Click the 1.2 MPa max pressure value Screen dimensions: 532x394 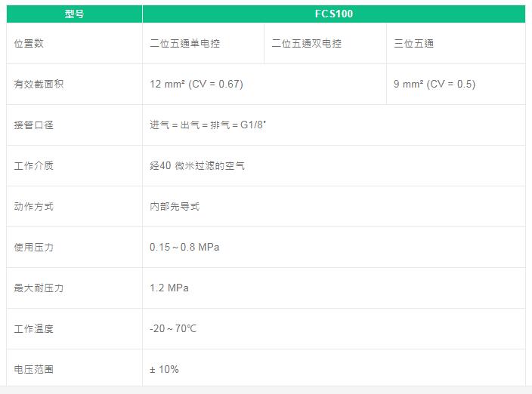[x=169, y=288]
